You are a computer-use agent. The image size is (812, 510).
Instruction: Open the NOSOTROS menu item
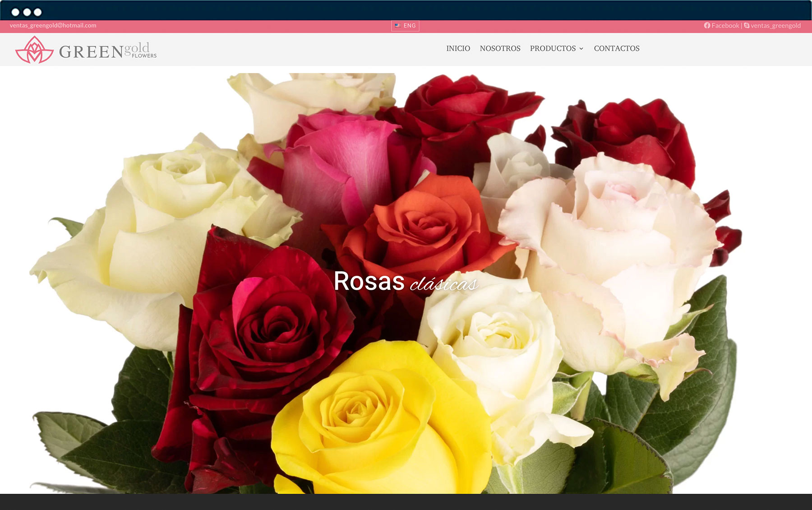click(500, 48)
